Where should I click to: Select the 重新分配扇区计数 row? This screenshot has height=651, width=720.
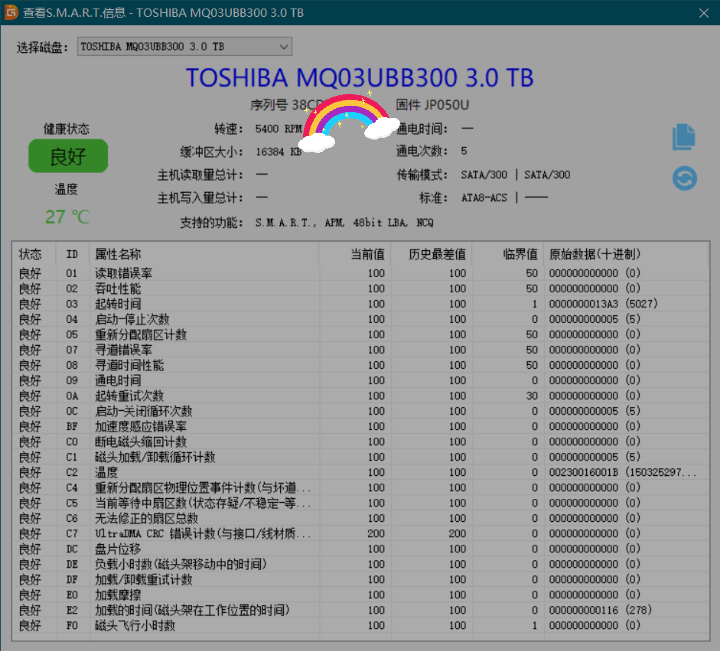coord(360,334)
